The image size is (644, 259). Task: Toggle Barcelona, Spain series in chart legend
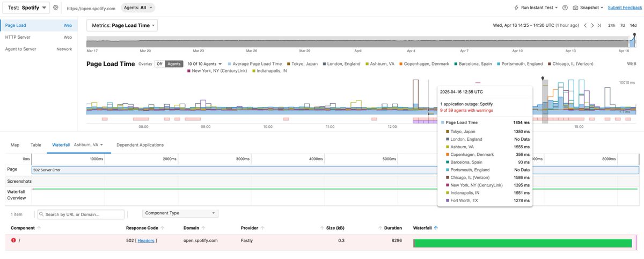[x=473, y=63]
